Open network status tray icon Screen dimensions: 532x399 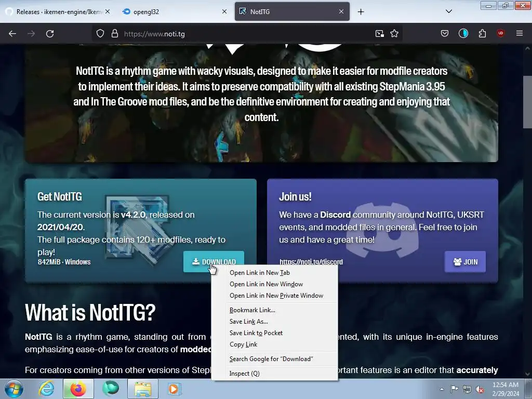[x=467, y=389]
